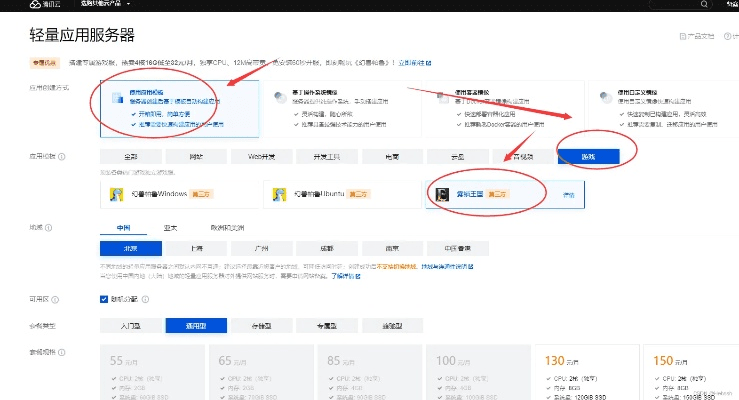
Task: Click the container image option icon
Action: pyautogui.click(x=443, y=98)
